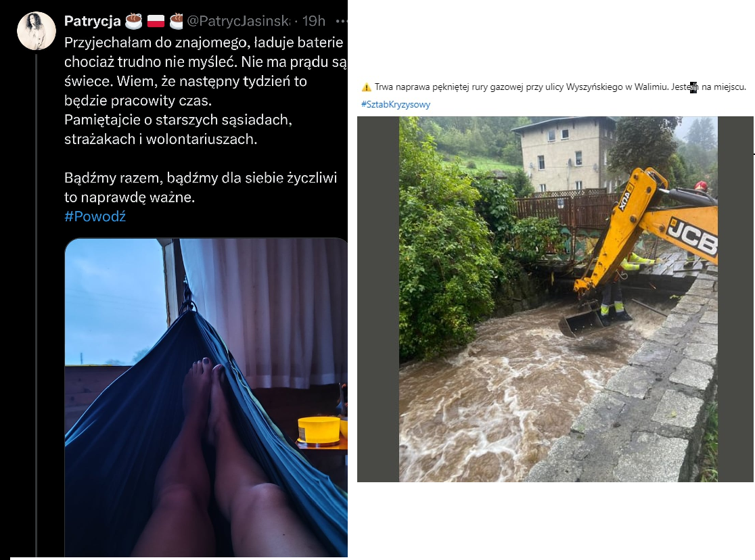Visit the @PatrycJasinsk handle link

pyautogui.click(x=238, y=21)
